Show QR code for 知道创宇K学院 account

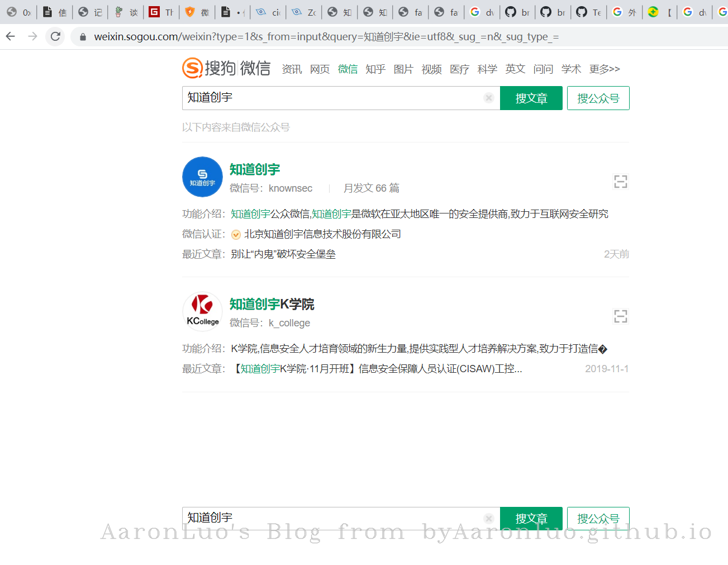point(620,316)
